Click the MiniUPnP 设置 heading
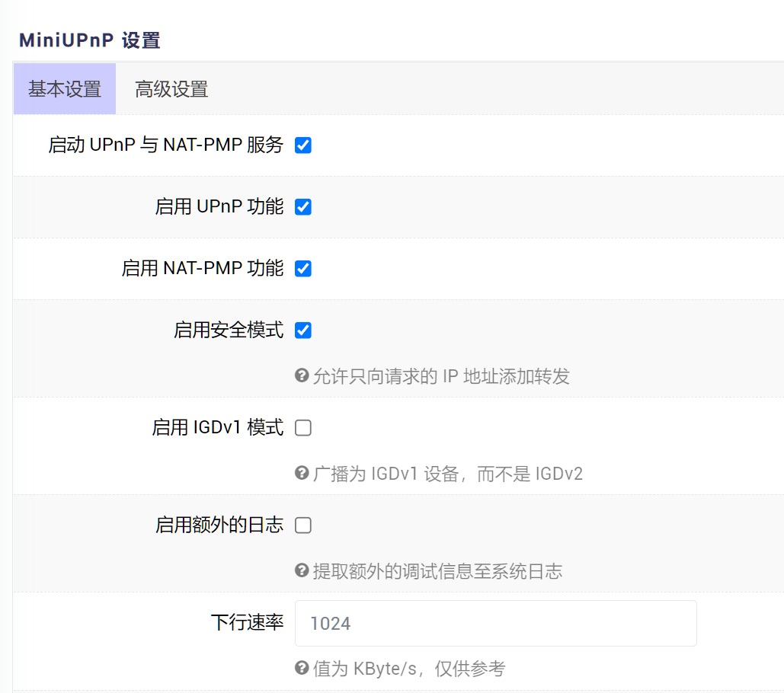This screenshot has height=693, width=784. pos(89,40)
